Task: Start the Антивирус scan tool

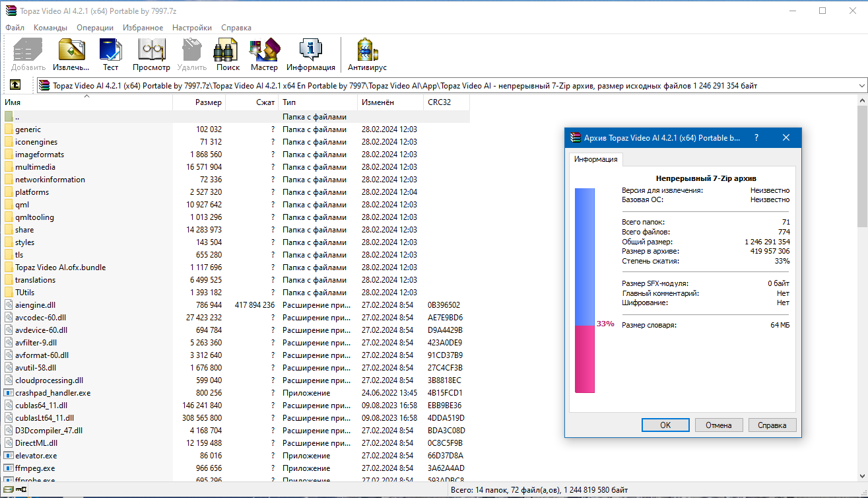Action: (x=367, y=51)
